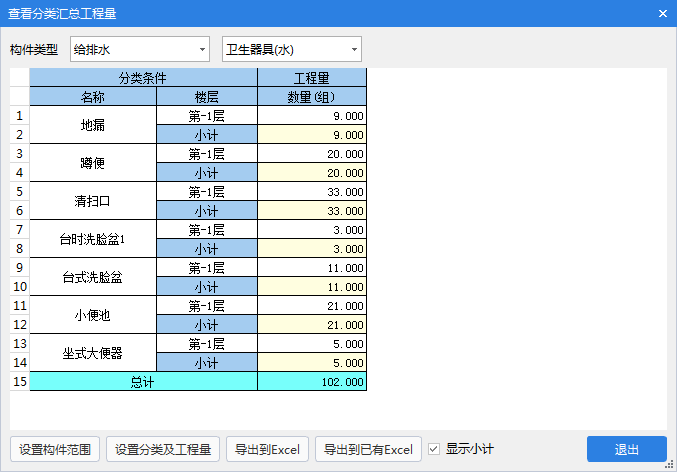Click the 小便池 name cell

pos(93,315)
